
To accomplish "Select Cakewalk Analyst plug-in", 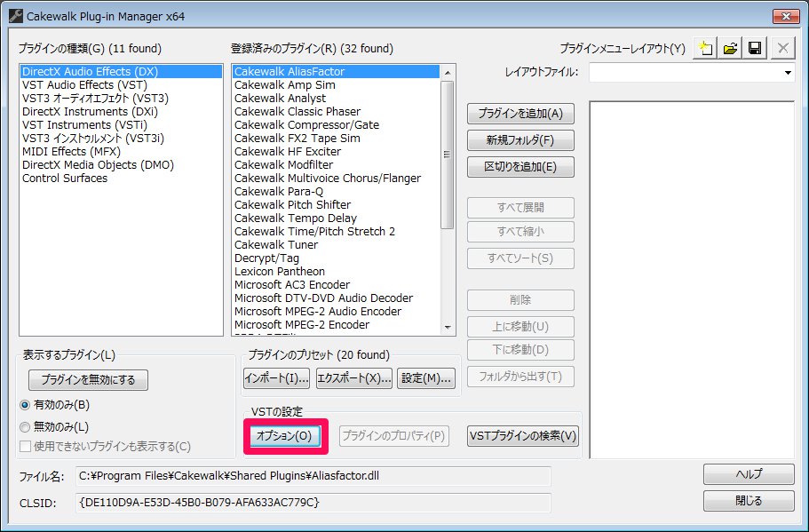I will coord(337,99).
